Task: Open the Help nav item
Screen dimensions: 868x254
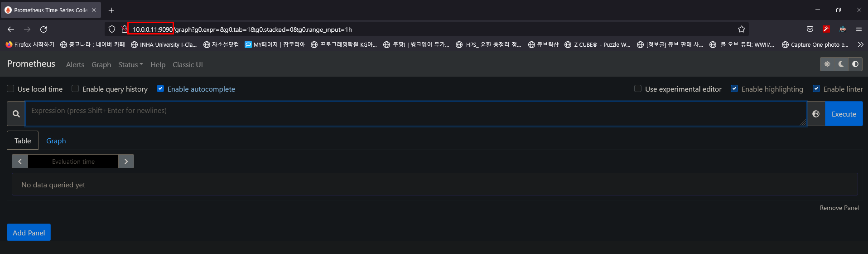Action: coord(158,64)
